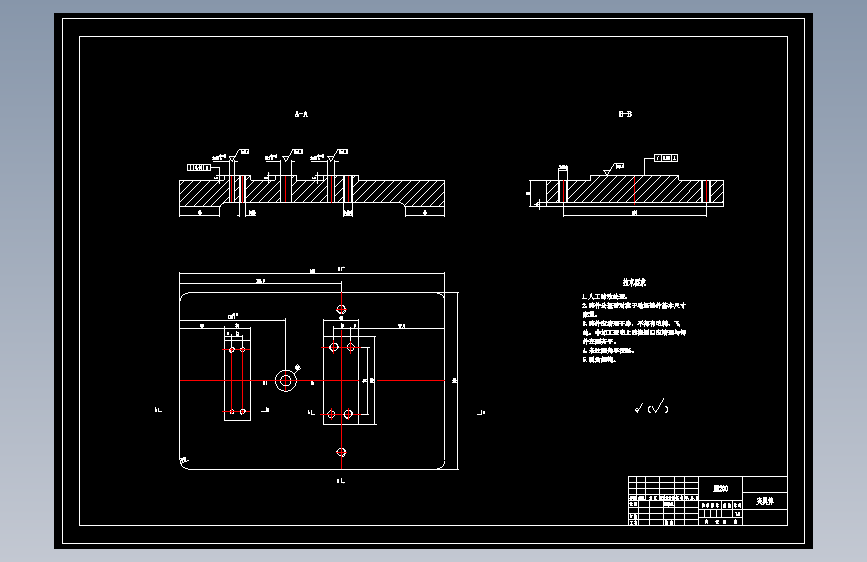The image size is (867, 562).
Task: Click the 技术要求 technical requirements heading
Action: 634,282
